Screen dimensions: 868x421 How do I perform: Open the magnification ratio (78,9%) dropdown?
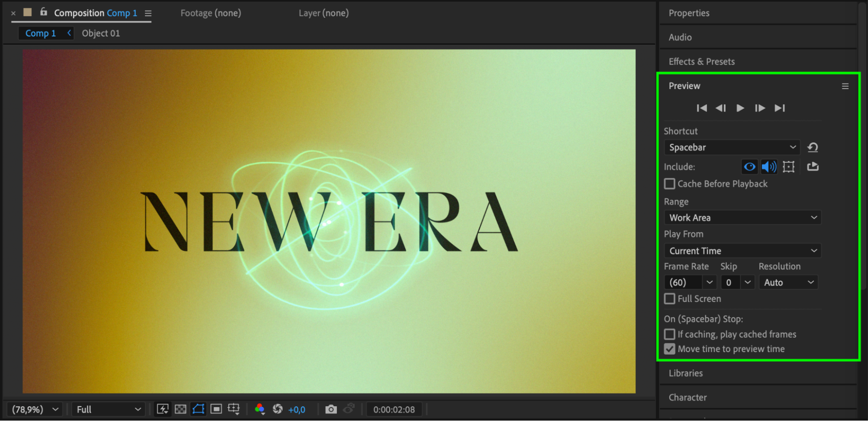coord(35,409)
